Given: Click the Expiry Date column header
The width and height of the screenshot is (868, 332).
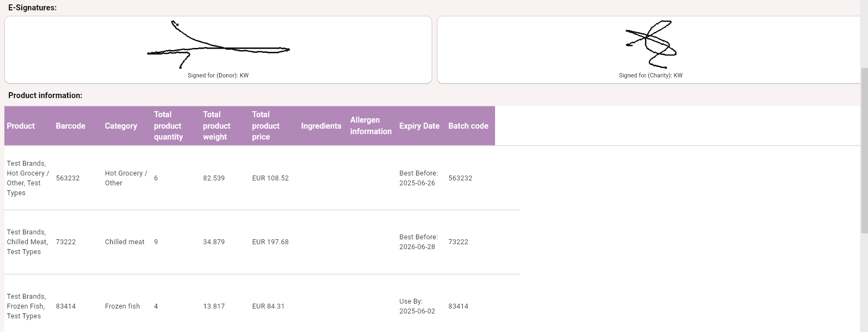Looking at the screenshot, I should pos(419,126).
